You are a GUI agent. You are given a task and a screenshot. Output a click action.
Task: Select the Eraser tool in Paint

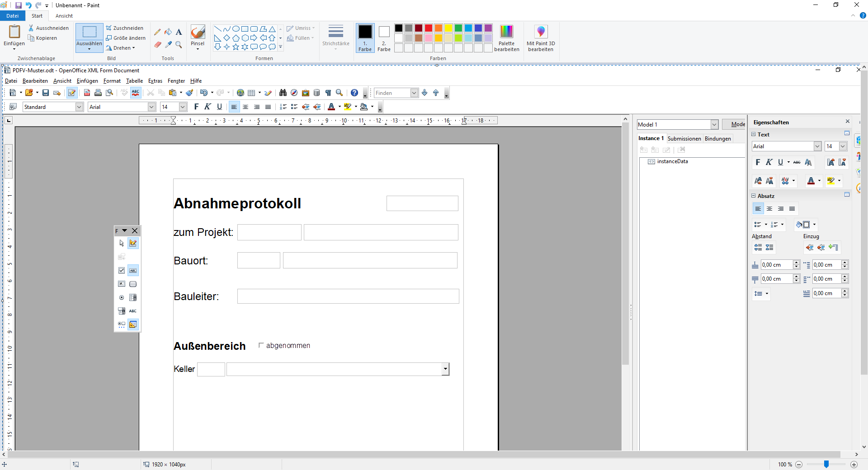[x=157, y=44]
